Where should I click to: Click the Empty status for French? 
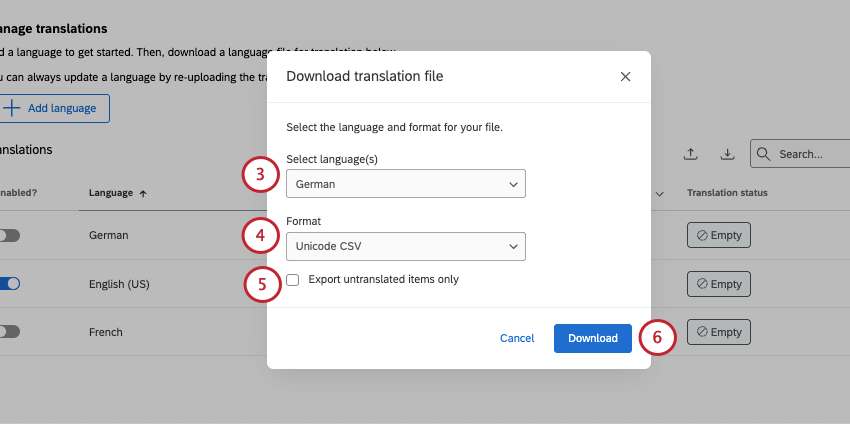[718, 332]
